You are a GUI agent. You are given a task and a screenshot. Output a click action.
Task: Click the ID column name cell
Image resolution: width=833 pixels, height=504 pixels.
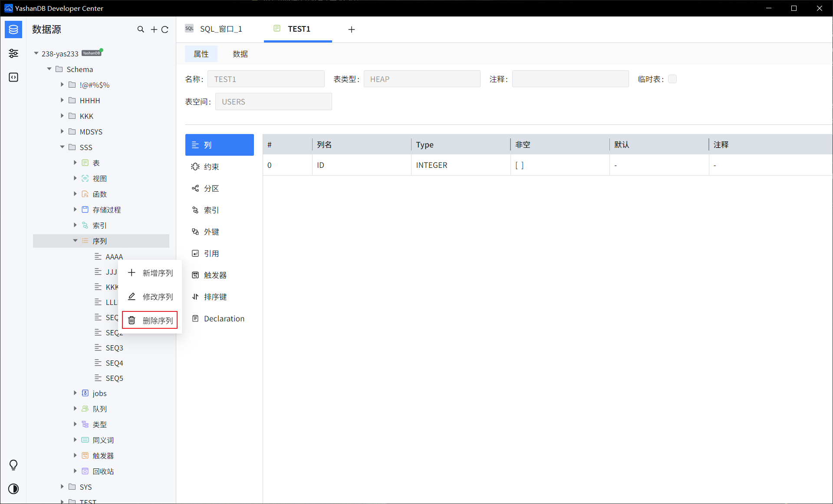(x=362, y=165)
